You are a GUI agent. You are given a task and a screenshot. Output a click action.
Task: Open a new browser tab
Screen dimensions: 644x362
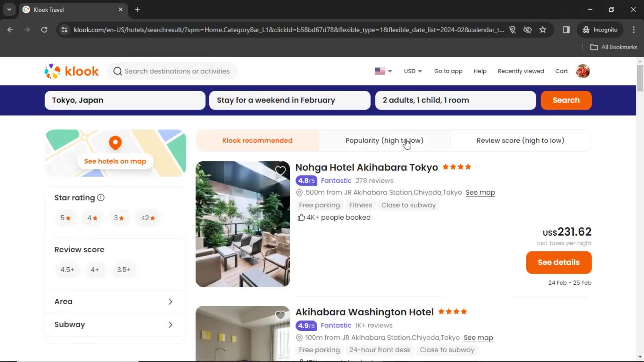[x=138, y=9]
